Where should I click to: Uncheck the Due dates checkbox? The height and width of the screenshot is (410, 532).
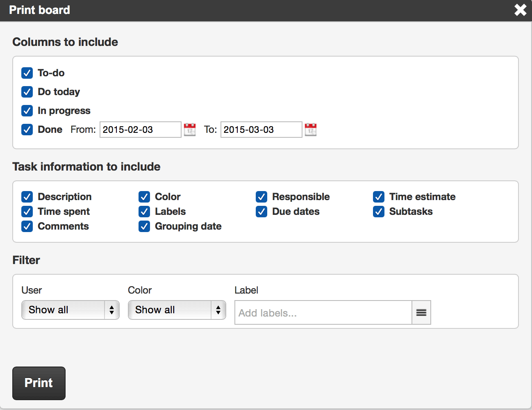261,212
